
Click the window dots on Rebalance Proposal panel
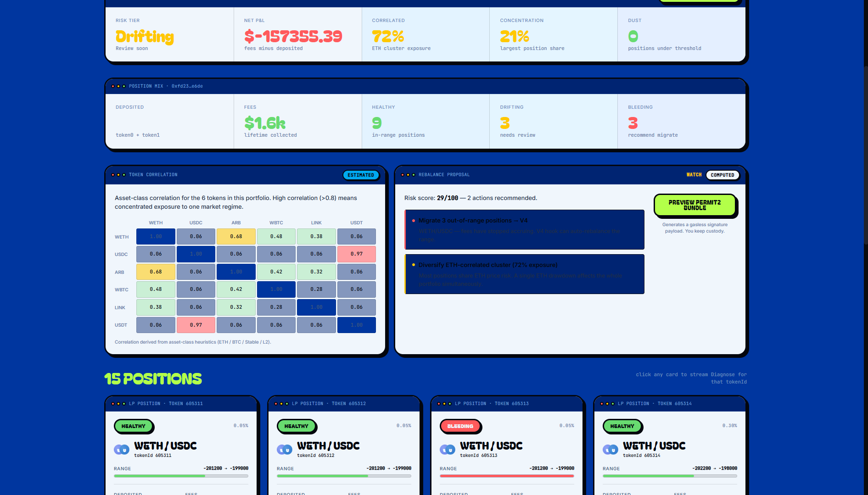[x=408, y=175]
